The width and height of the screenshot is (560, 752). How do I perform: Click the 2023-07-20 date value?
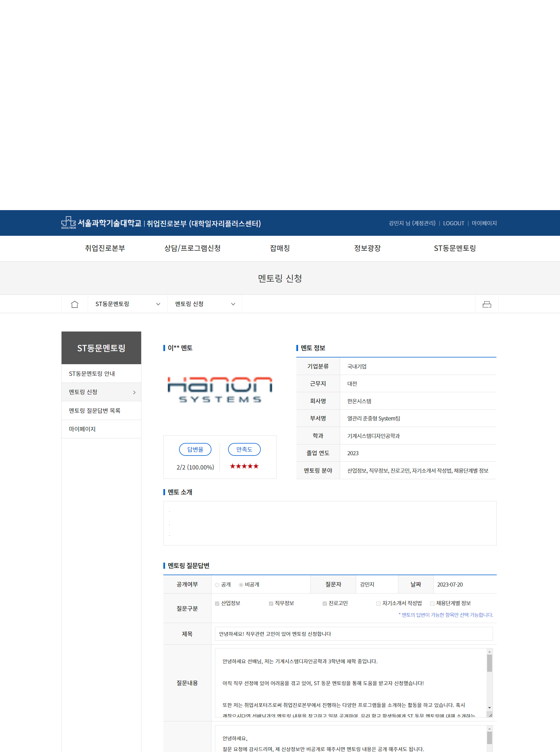pyautogui.click(x=450, y=585)
